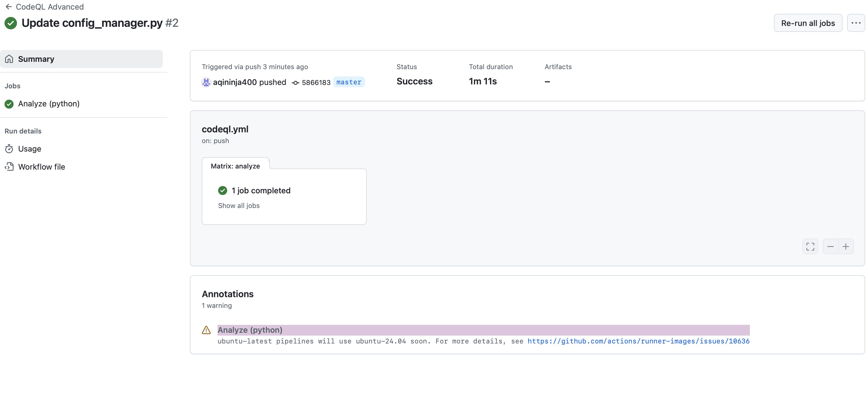868x416 pixels.
Task: Zoom out the workflow graph
Action: 830,247
